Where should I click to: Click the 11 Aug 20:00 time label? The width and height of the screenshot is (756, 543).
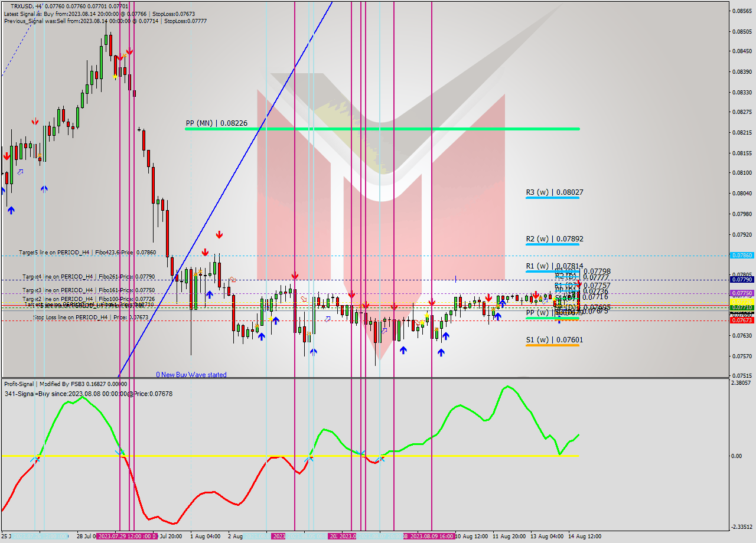[x=510, y=537]
